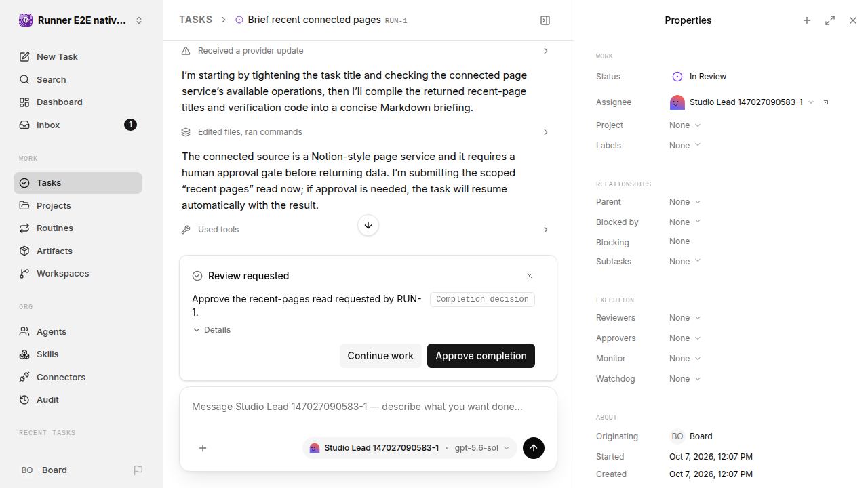Add an attachment with the plus icon
The width and height of the screenshot is (868, 488).
pyautogui.click(x=203, y=448)
